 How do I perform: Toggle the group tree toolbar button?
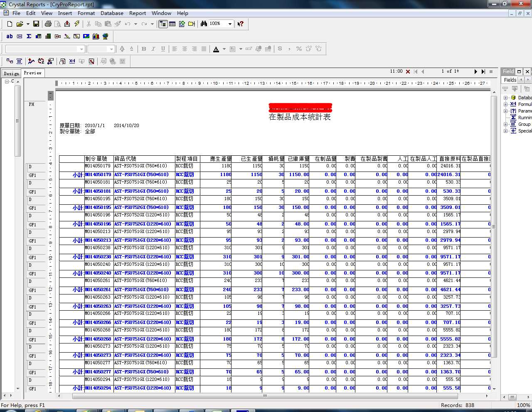click(163, 24)
